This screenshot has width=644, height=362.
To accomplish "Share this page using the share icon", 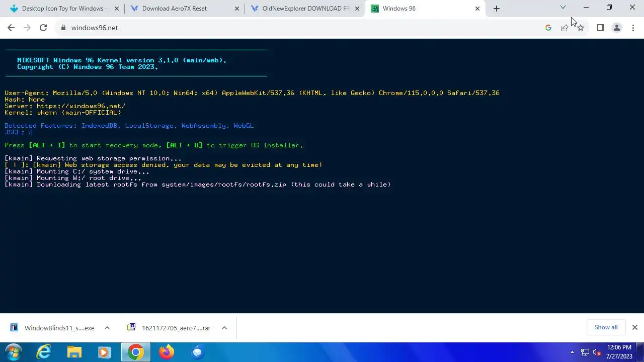I will 565,28.
